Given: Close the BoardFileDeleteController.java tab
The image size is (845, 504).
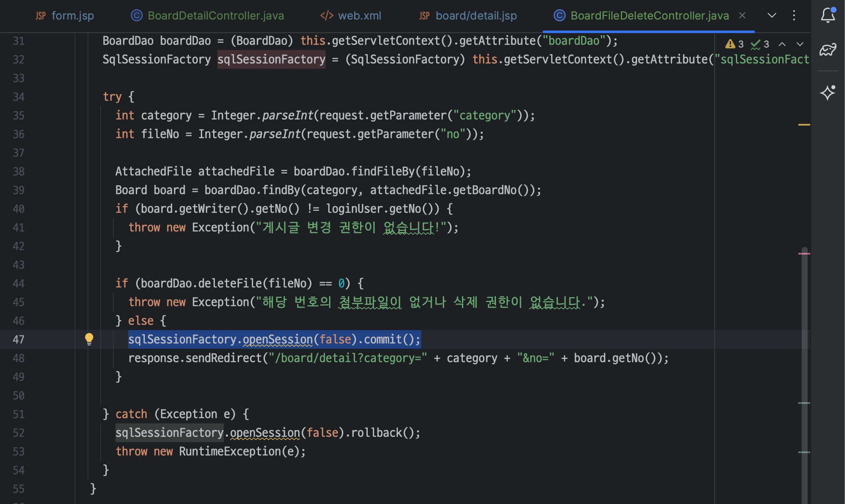Looking at the screenshot, I should click(742, 16).
